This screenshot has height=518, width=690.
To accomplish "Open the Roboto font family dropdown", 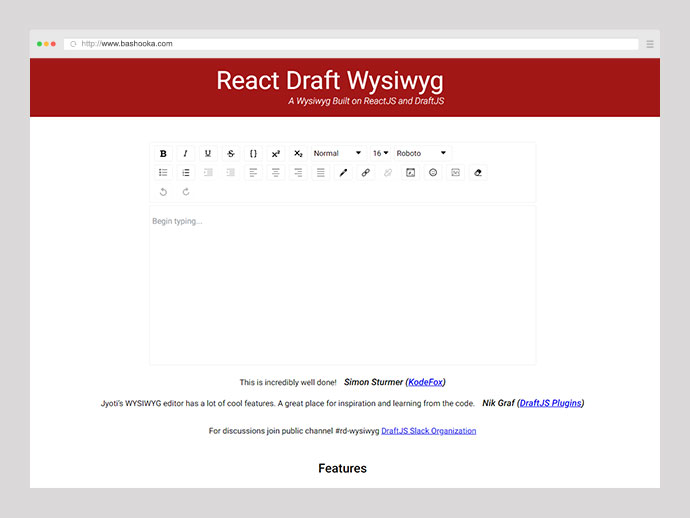I will coord(422,153).
